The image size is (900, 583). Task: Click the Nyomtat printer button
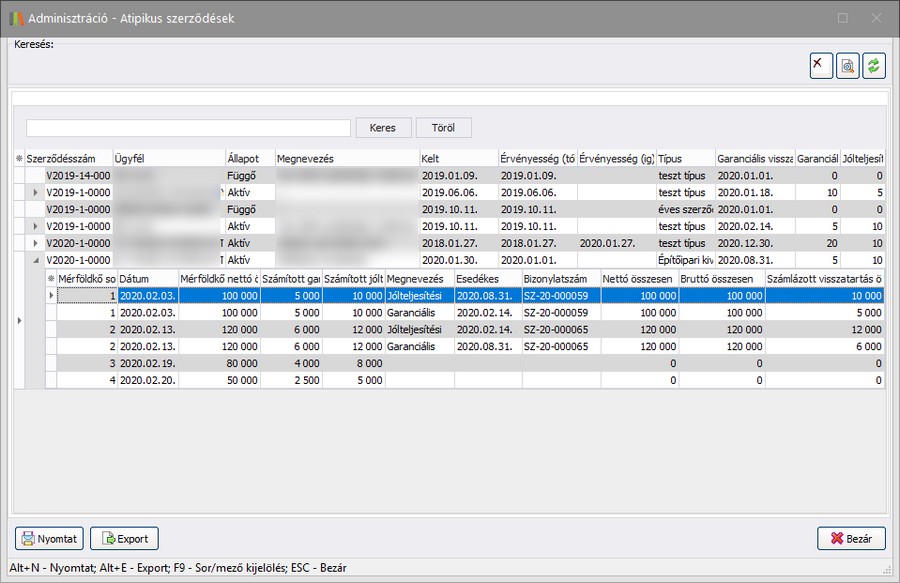[49, 538]
